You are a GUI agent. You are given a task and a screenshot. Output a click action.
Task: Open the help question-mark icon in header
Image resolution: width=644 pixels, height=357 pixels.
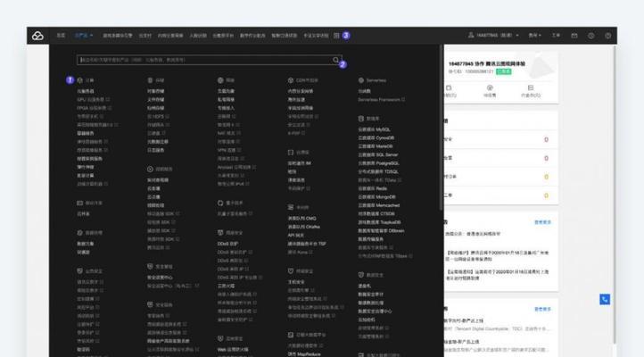(x=607, y=36)
